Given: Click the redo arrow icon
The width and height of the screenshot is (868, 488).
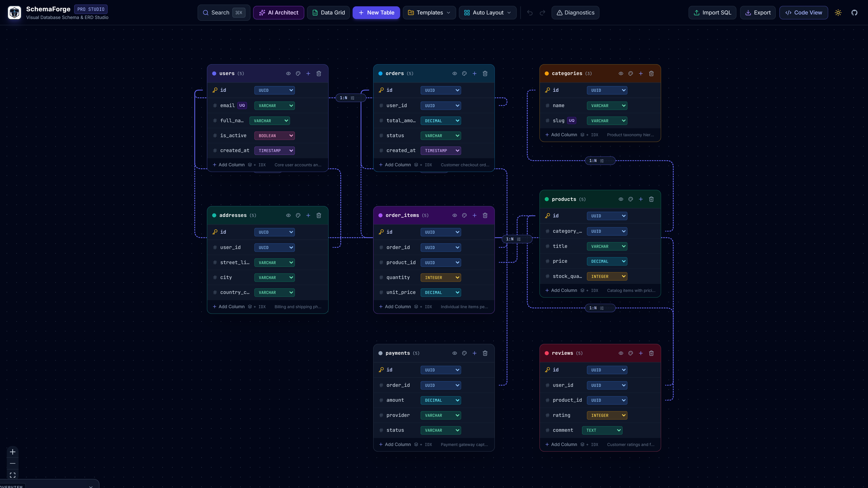Looking at the screenshot, I should point(542,13).
